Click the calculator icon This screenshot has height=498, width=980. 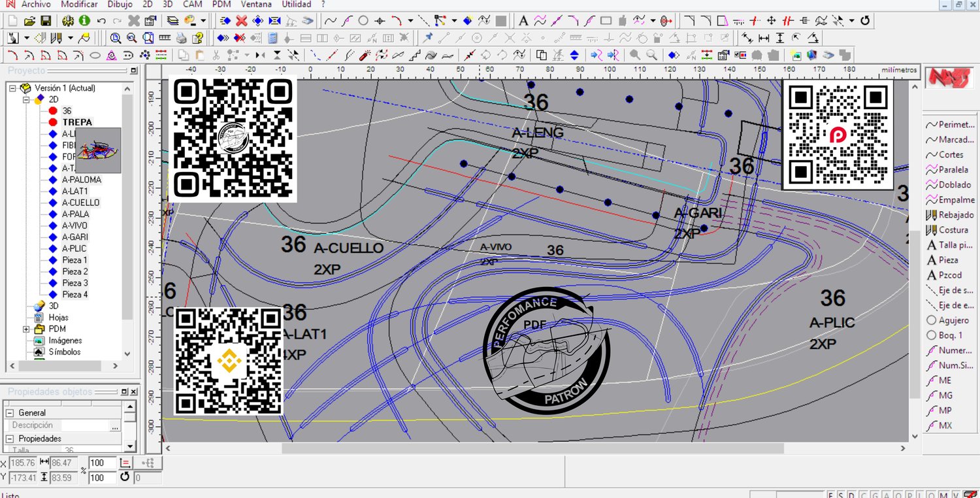coord(273,38)
